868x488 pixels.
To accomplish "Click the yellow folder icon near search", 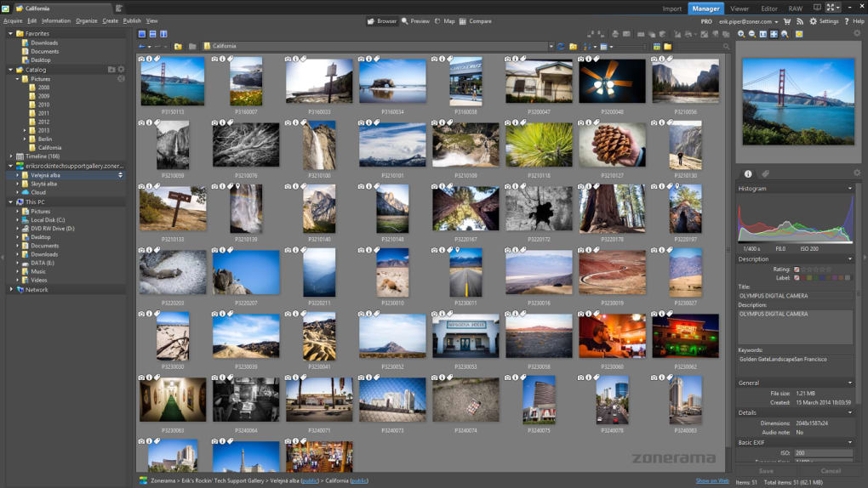I will coord(668,47).
